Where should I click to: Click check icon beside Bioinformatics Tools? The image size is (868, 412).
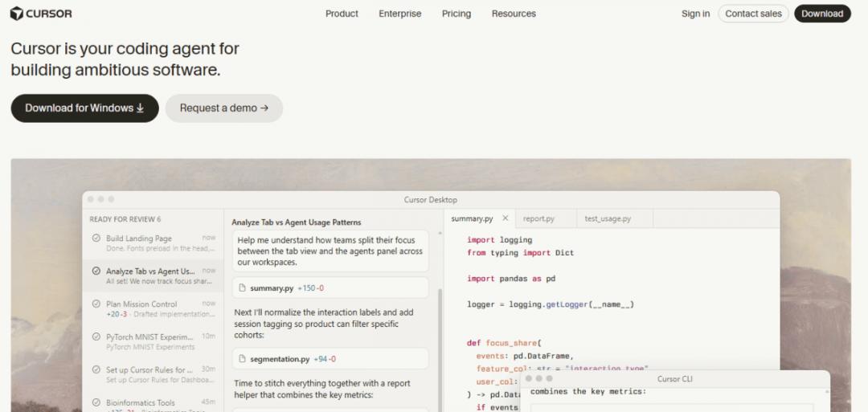point(96,402)
